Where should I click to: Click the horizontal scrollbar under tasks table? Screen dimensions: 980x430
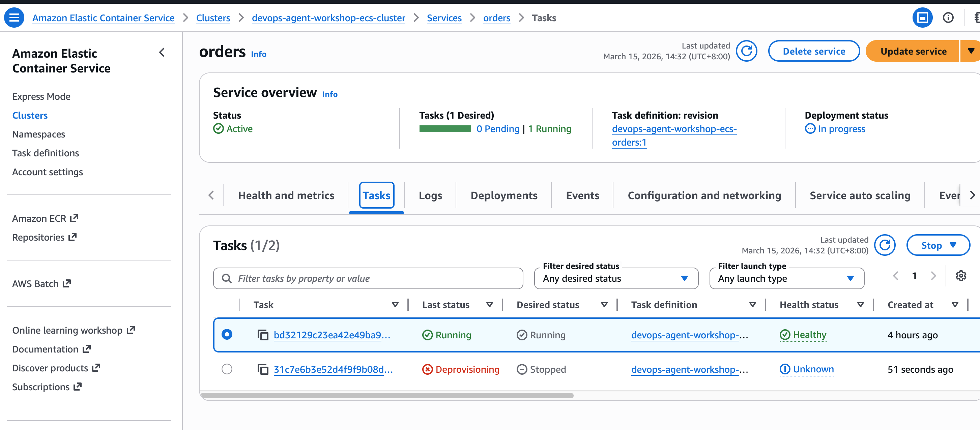pos(387,395)
